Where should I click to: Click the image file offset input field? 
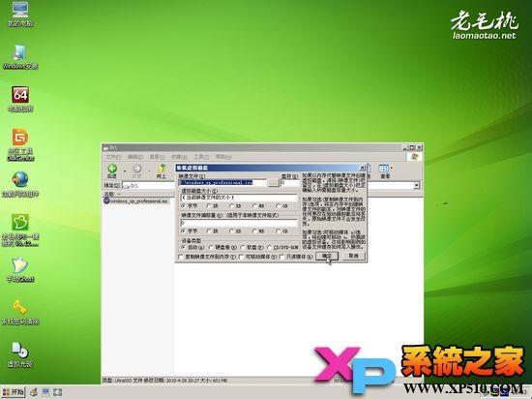pyautogui.click(x=239, y=223)
